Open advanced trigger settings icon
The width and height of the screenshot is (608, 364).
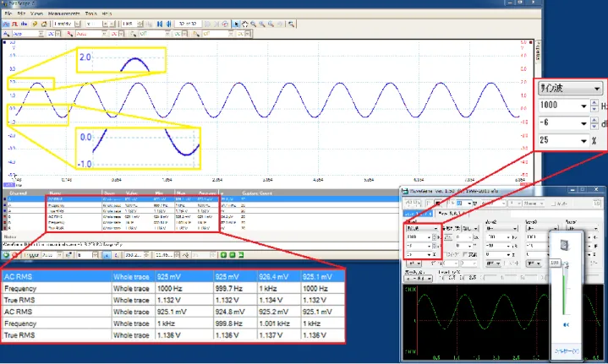[x=68, y=255]
